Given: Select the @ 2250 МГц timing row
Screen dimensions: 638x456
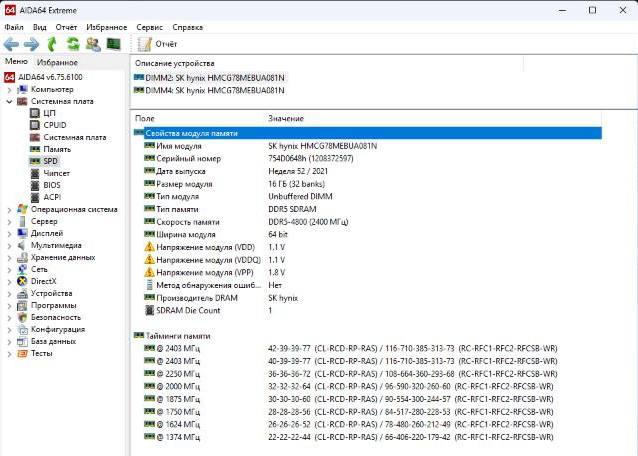Looking at the screenshot, I should 368,374.
